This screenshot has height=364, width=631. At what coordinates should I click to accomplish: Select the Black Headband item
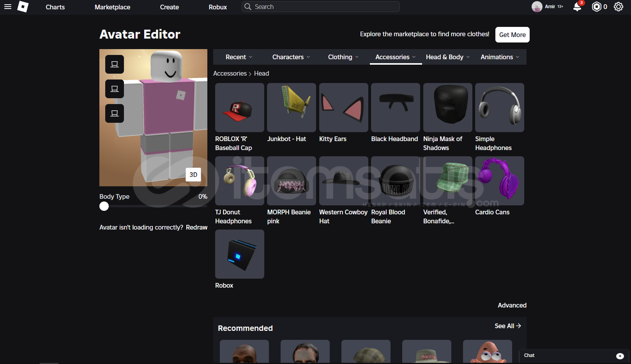pos(396,108)
